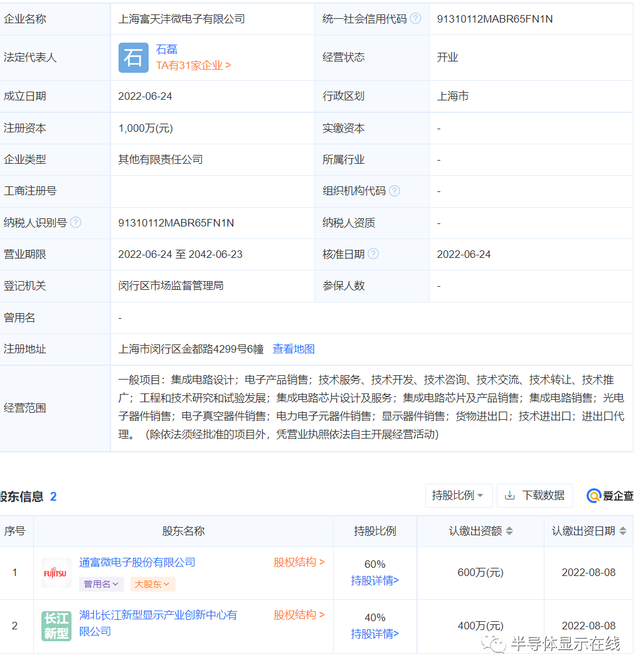Sort by 认缴出资日期 column arrows
The image size is (641, 672).
623,531
